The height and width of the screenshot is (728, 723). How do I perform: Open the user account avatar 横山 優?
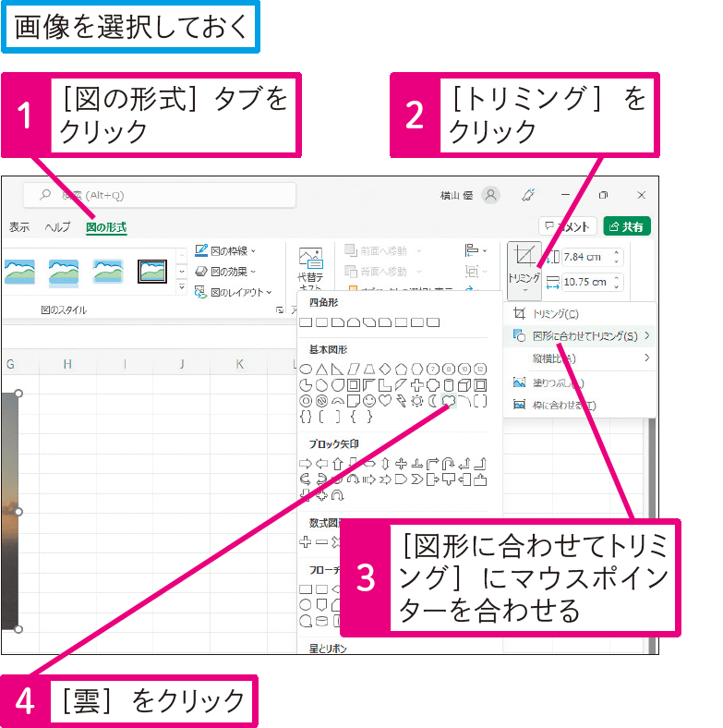[x=490, y=195]
